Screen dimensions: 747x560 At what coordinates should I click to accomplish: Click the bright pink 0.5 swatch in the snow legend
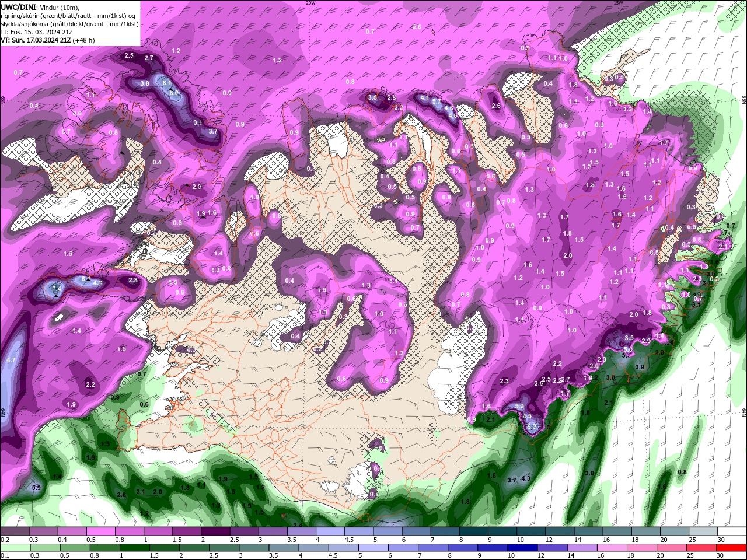(101, 531)
